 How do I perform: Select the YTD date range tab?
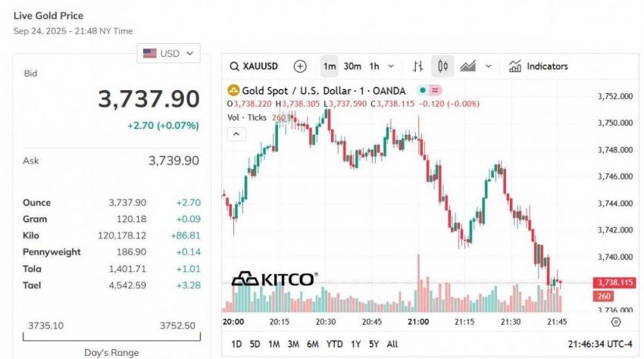(334, 344)
